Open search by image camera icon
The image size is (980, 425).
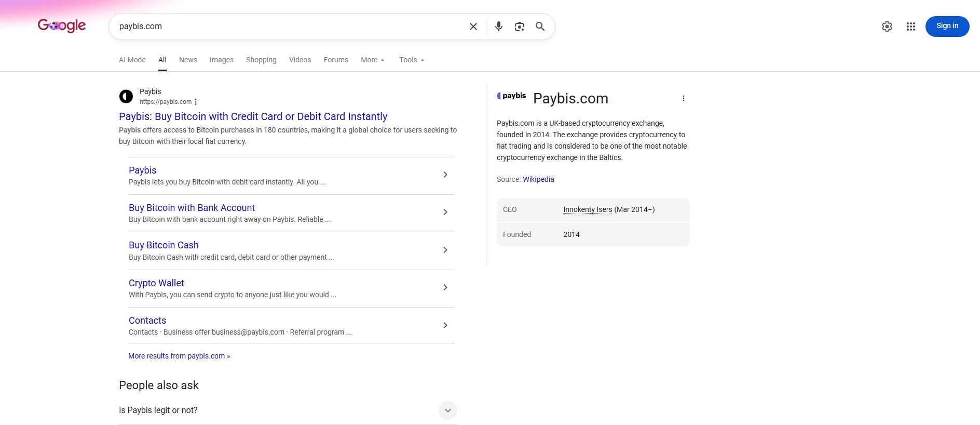(x=520, y=26)
